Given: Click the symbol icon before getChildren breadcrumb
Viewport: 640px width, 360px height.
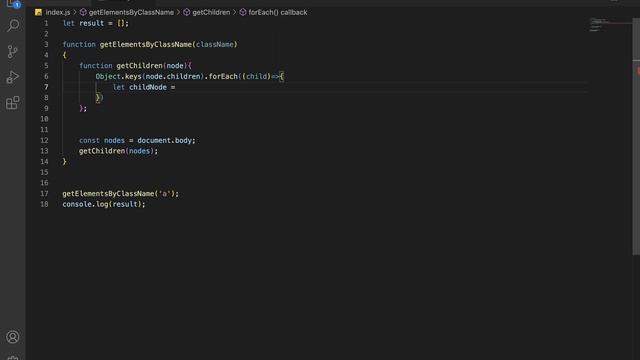Looking at the screenshot, I should 187,12.
